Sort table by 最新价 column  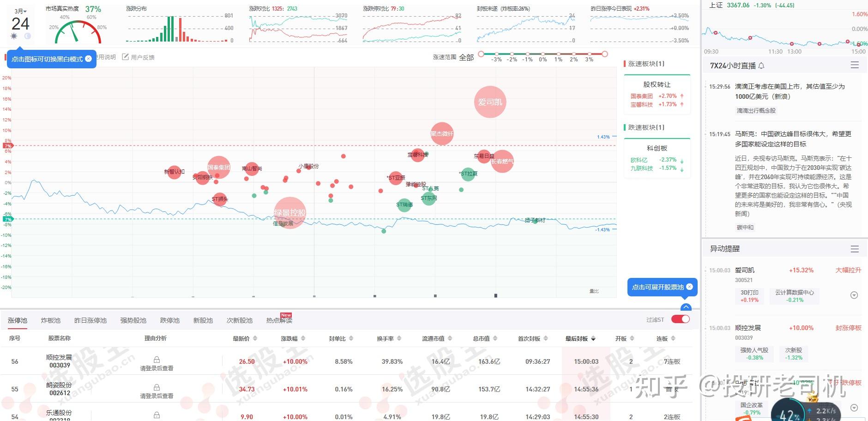coord(245,338)
